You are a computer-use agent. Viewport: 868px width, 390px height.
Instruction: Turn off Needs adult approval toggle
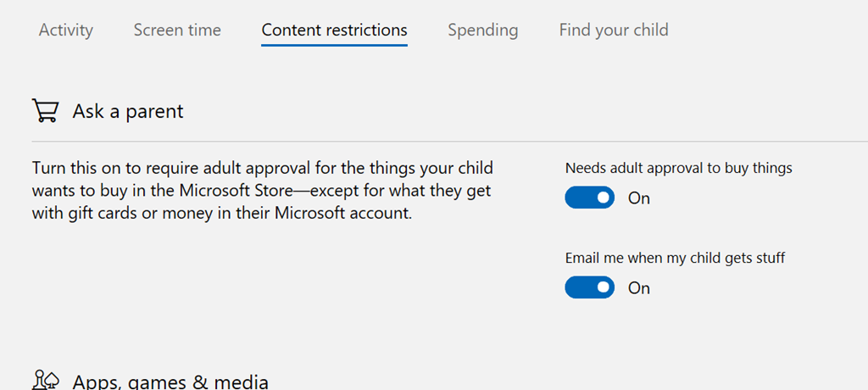click(x=590, y=198)
